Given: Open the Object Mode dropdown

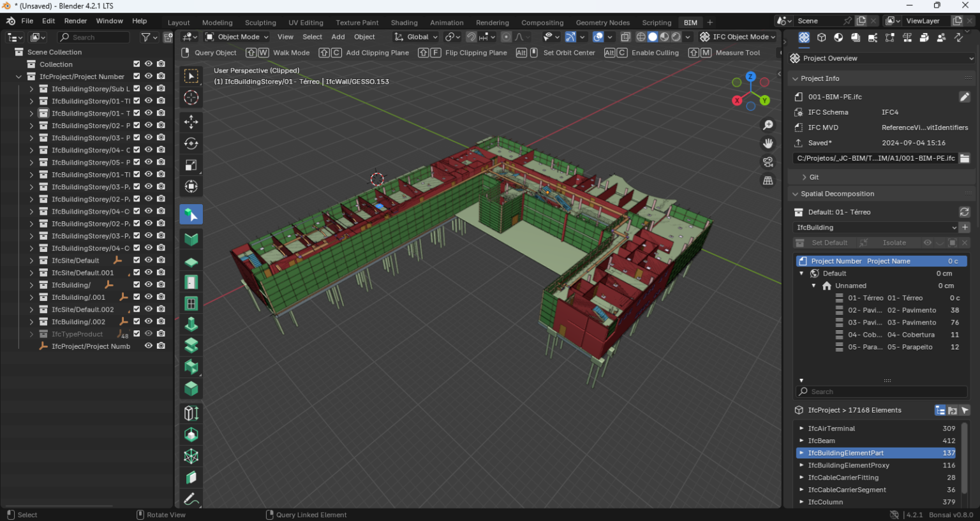Looking at the screenshot, I should click(x=236, y=36).
